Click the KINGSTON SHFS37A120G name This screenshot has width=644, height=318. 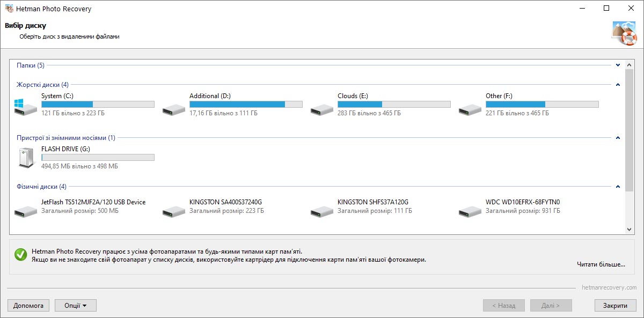point(373,202)
